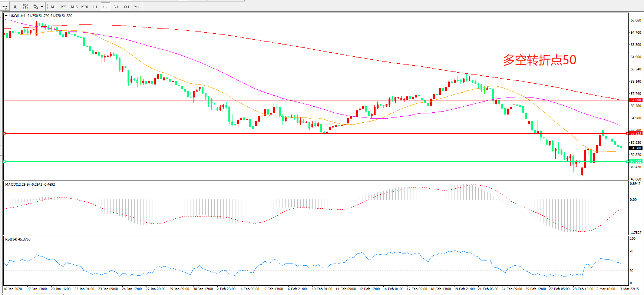Open the arrows tool dropdown arrow
Image resolution: width=644 pixels, height=295 pixels.
tap(42, 7)
